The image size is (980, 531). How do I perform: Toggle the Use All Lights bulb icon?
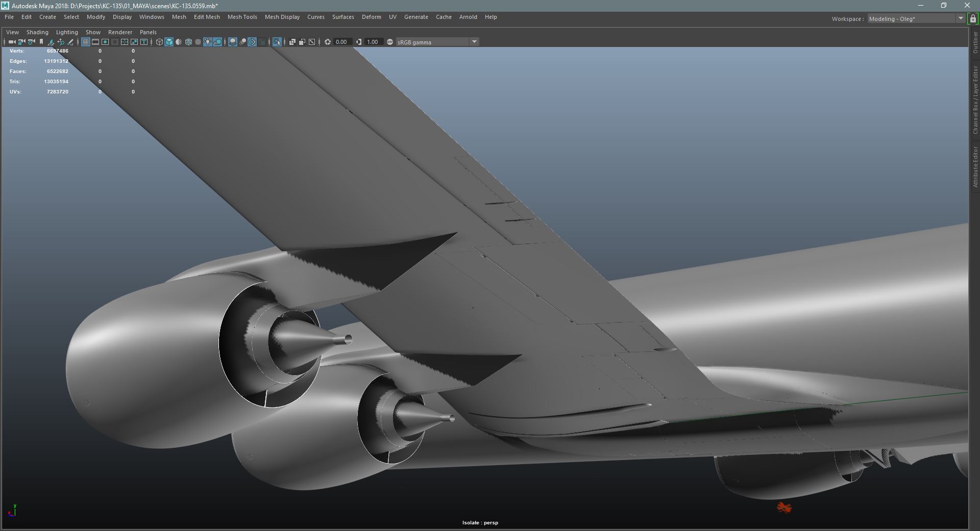click(x=208, y=42)
